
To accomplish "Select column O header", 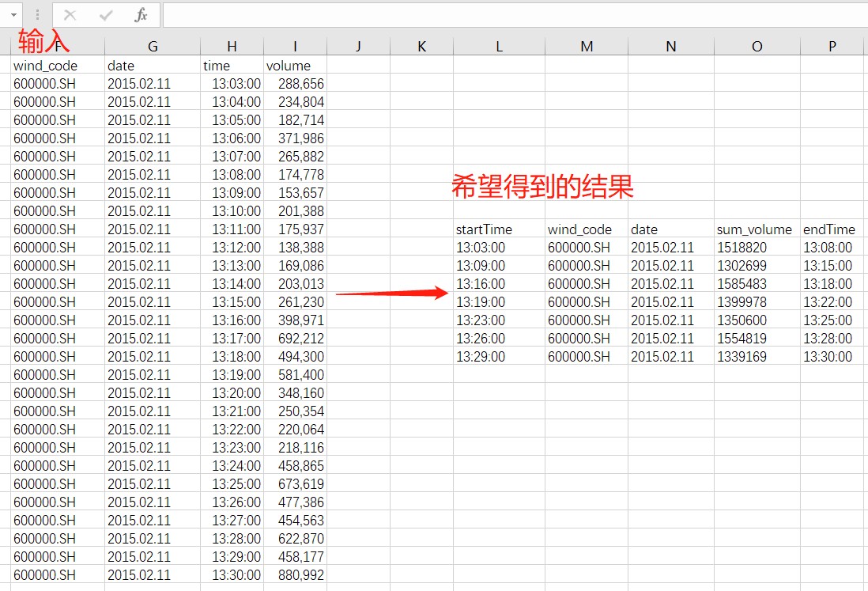I will pyautogui.click(x=757, y=47).
